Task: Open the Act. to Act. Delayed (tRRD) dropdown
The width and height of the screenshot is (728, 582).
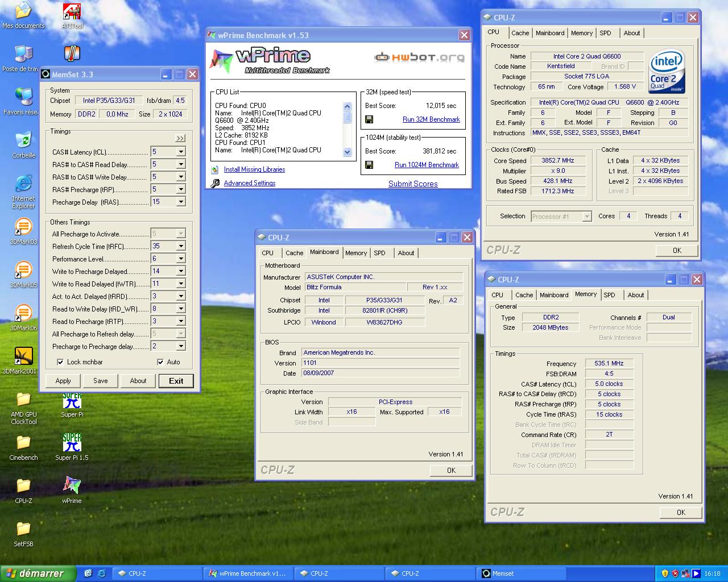Action: (181, 296)
